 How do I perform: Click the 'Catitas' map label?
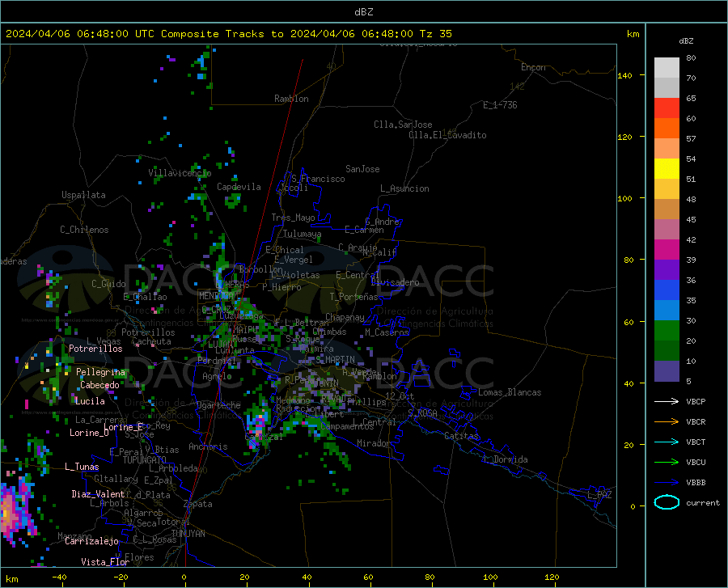point(462,436)
